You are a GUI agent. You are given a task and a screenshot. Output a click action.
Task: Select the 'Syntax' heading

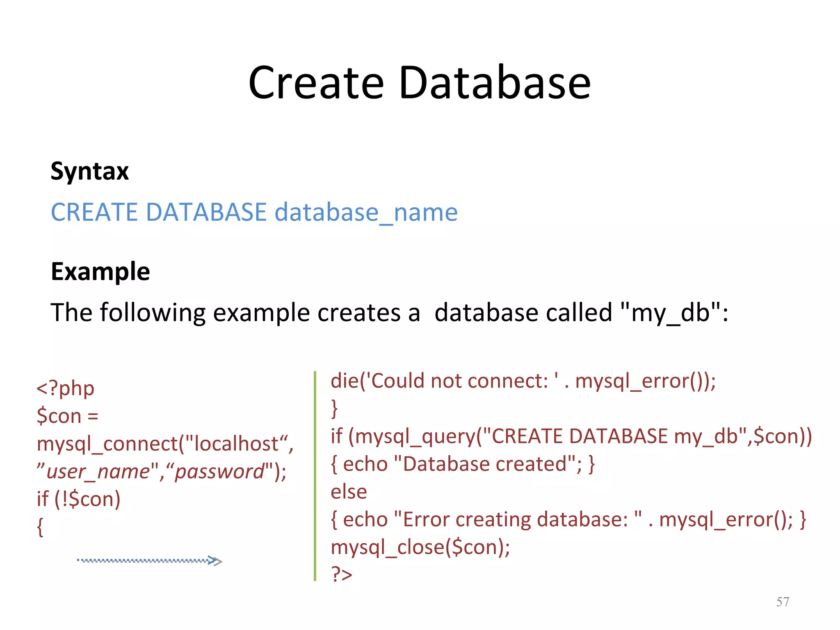[x=89, y=172]
